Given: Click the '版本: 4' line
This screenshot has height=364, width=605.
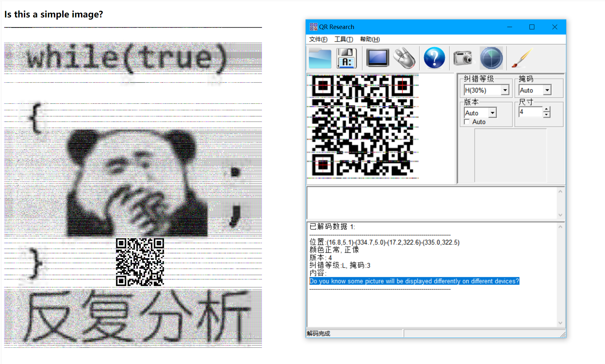Looking at the screenshot, I should point(320,258).
